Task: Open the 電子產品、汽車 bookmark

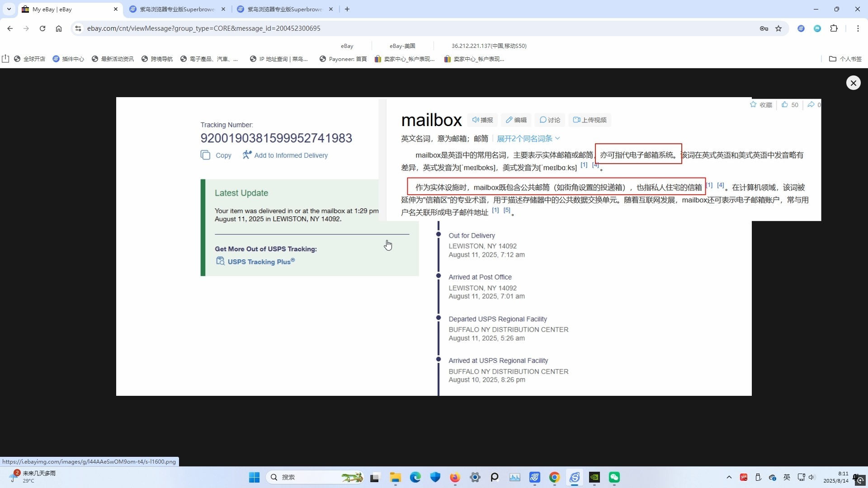Action: (x=209, y=59)
